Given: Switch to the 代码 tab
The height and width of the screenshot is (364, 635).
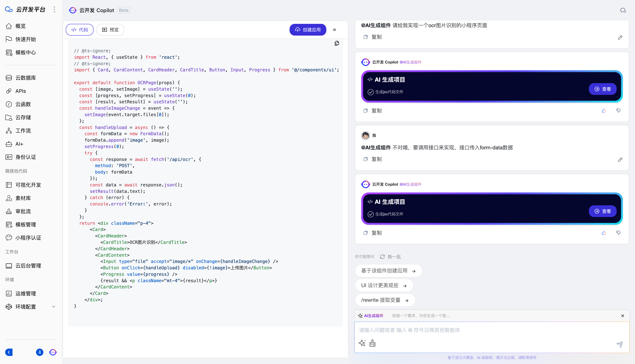Looking at the screenshot, I should click(80, 30).
